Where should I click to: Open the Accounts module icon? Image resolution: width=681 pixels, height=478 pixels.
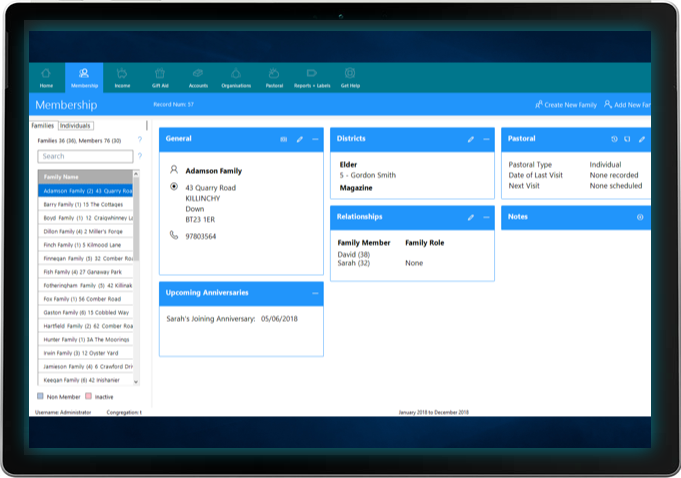[198, 77]
